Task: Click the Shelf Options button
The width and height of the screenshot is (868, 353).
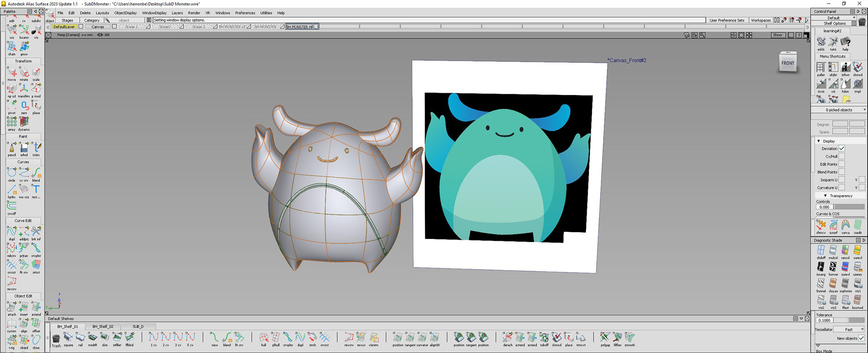Action: point(835,23)
